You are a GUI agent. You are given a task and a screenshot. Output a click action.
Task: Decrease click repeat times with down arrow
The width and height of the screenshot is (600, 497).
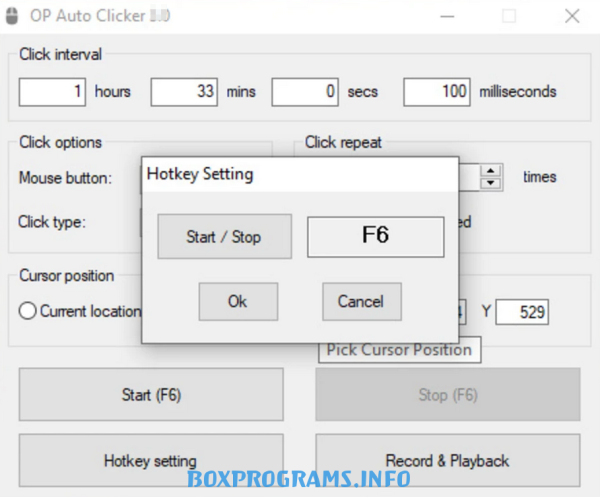pos(490,183)
